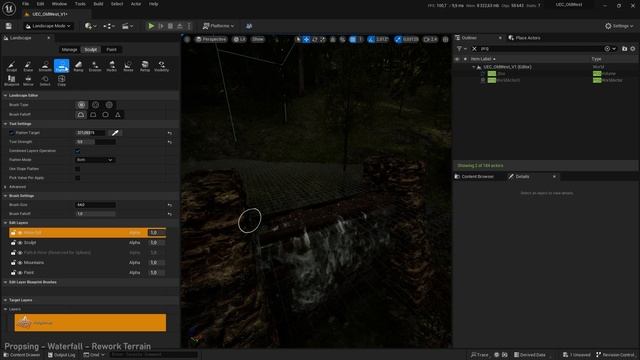The height and width of the screenshot is (360, 640).
Task: Open the Platforms dropdown
Action: pos(218,26)
